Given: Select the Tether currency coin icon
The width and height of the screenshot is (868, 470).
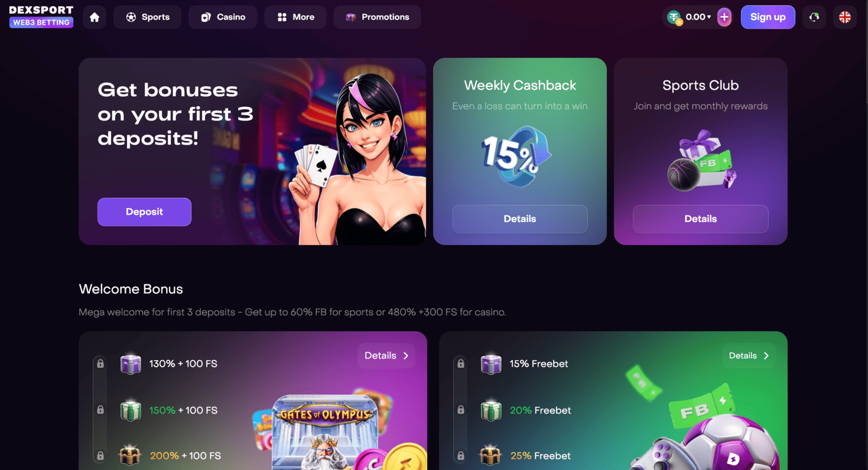Looking at the screenshot, I should click(x=674, y=18).
